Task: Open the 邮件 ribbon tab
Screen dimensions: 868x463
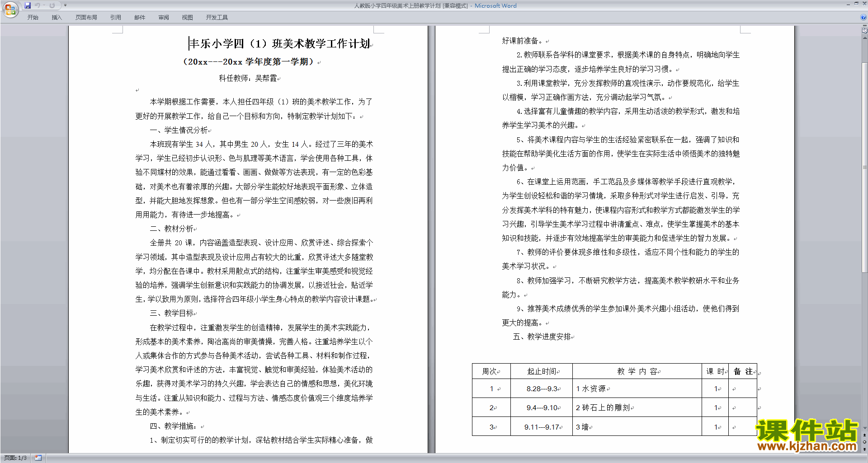Action: [x=140, y=18]
